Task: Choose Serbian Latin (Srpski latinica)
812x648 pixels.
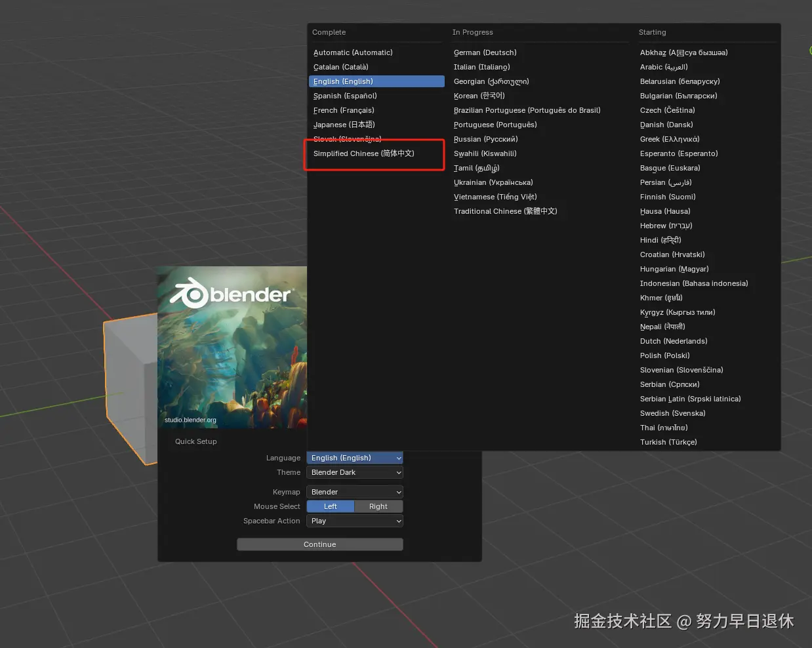Action: click(707, 399)
